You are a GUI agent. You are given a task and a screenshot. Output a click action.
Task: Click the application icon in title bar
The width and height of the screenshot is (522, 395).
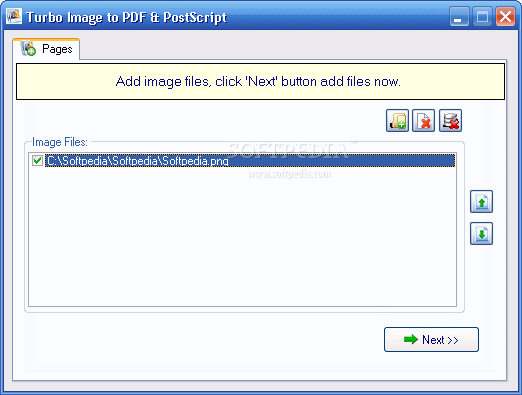[x=14, y=16]
